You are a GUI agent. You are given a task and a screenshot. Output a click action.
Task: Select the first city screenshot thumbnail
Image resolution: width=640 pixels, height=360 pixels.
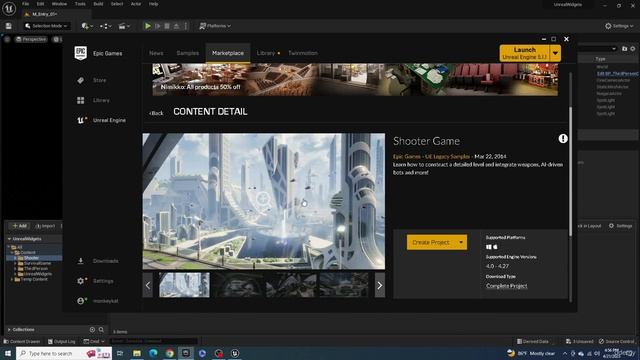[184, 285]
